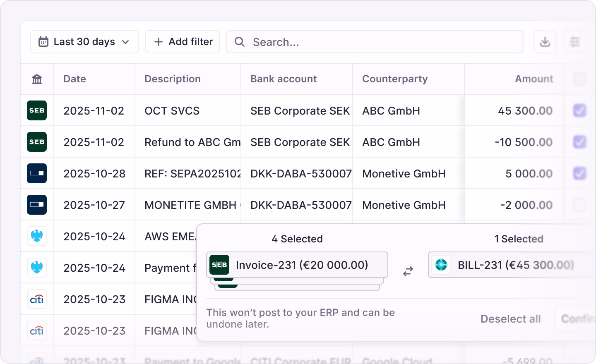
Task: Click SEB bank logo on OCT SVCS row
Action: 37,110
